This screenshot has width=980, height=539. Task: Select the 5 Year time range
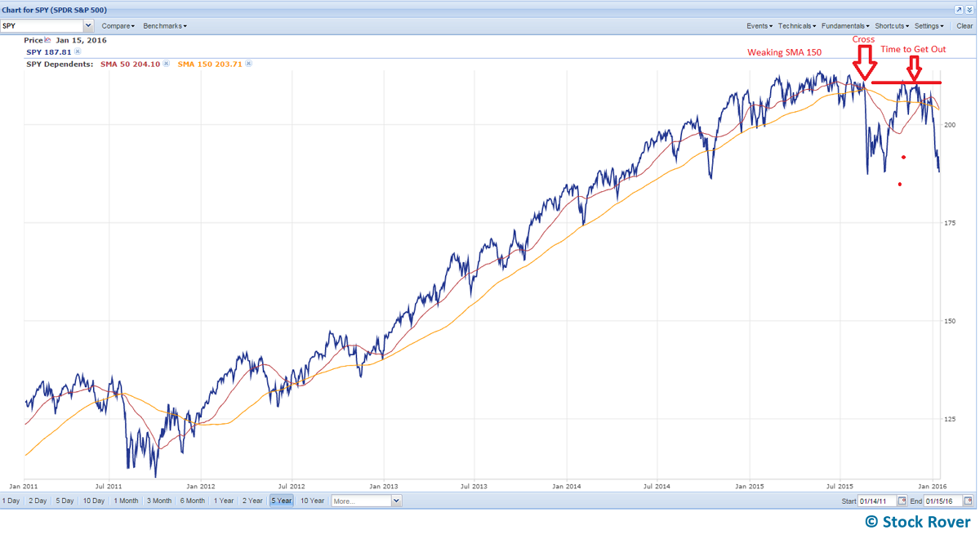[x=282, y=501]
